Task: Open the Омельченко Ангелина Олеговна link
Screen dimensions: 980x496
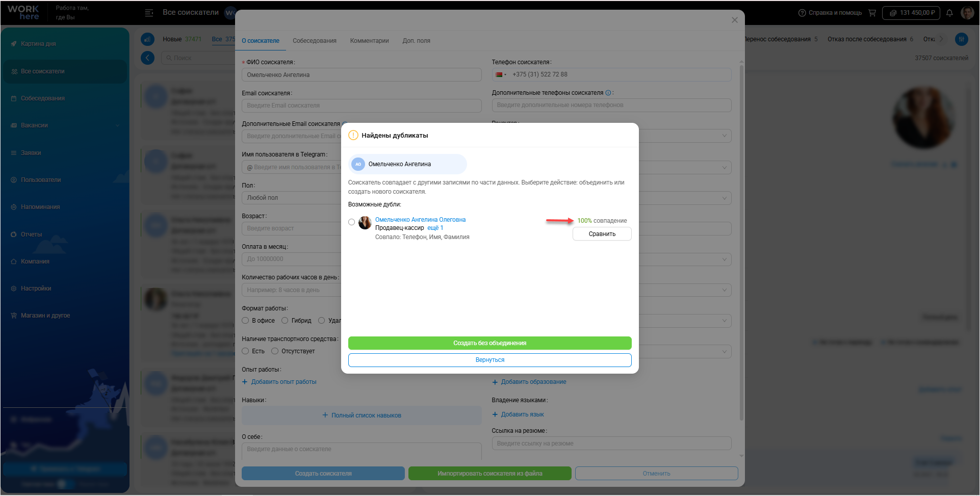Action: click(420, 220)
